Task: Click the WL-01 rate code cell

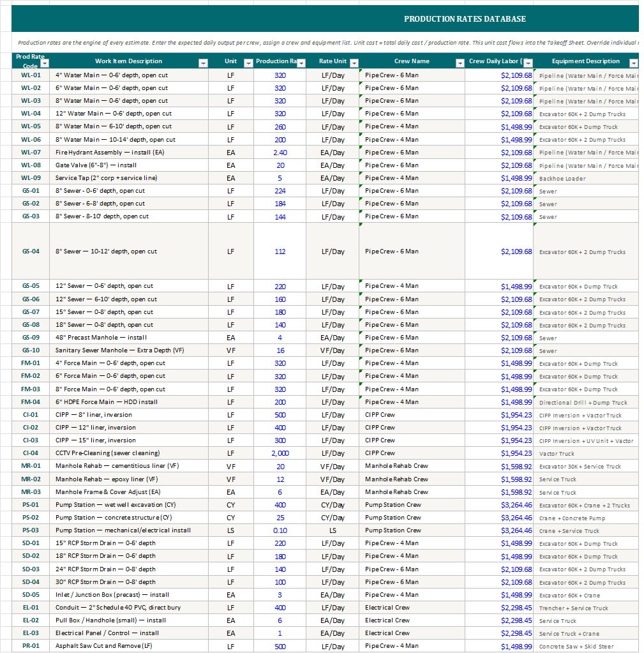Action: click(31, 75)
